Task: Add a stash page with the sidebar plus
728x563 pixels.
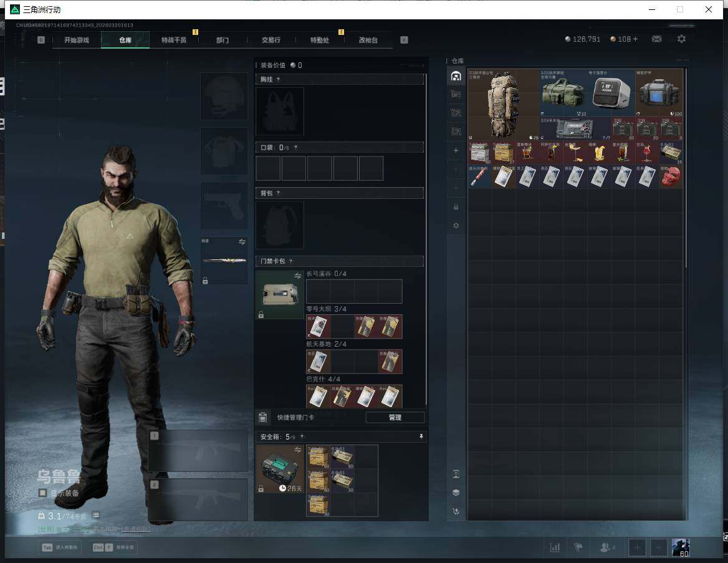Action: click(456, 150)
